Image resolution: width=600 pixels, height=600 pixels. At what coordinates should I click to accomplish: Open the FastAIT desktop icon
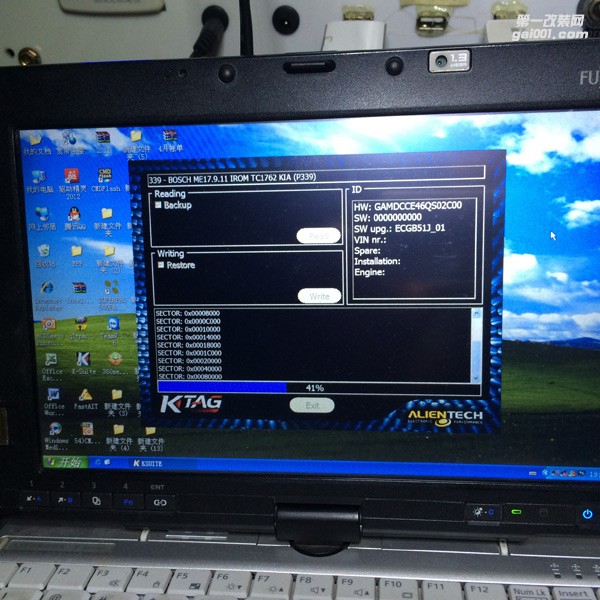click(x=84, y=396)
